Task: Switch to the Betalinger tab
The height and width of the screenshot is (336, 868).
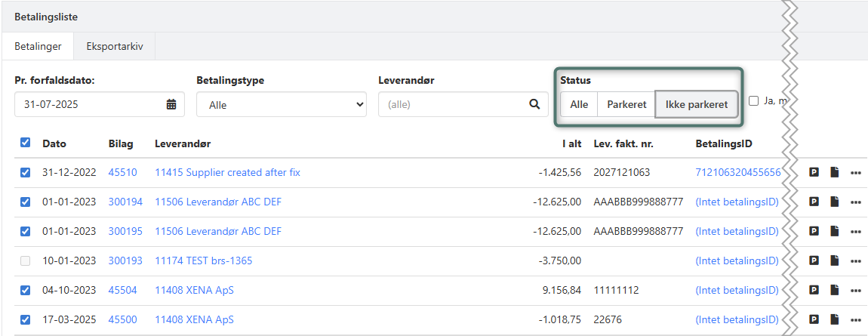Action: click(38, 46)
